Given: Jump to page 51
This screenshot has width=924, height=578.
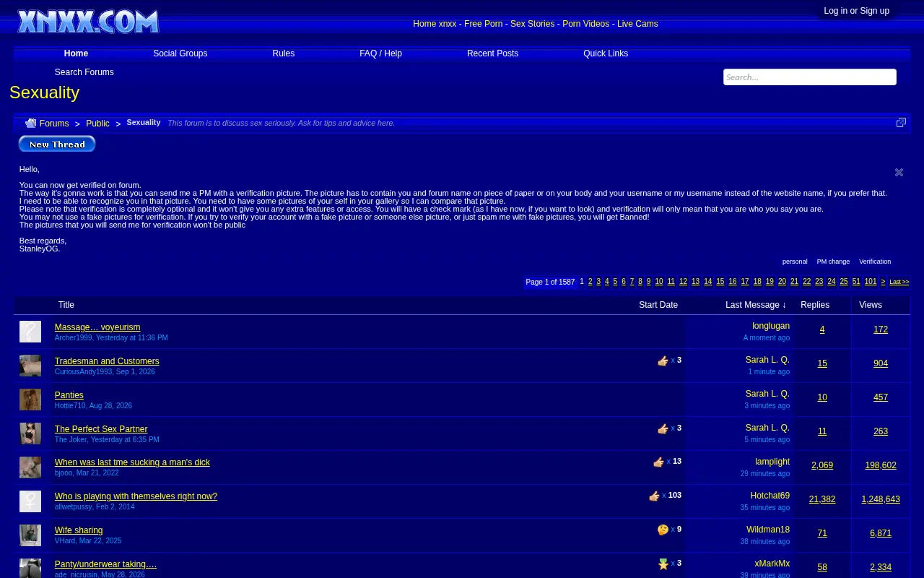Looking at the screenshot, I should pos(856,282).
